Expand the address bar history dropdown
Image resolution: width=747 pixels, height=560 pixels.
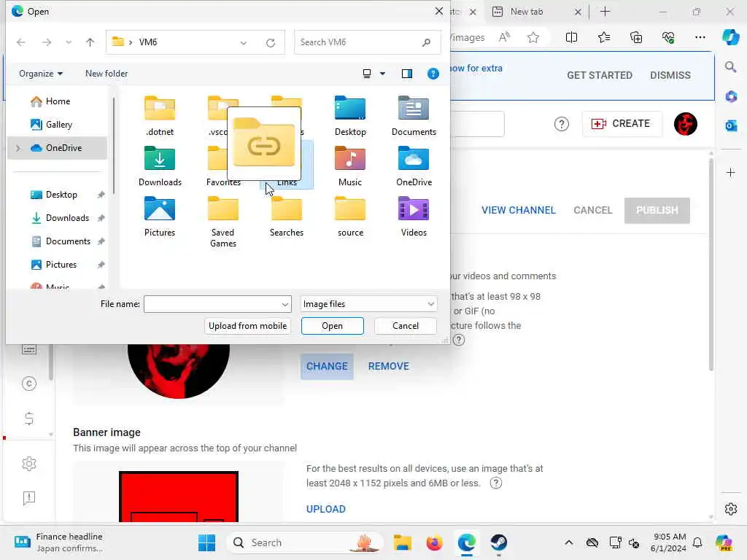click(244, 43)
